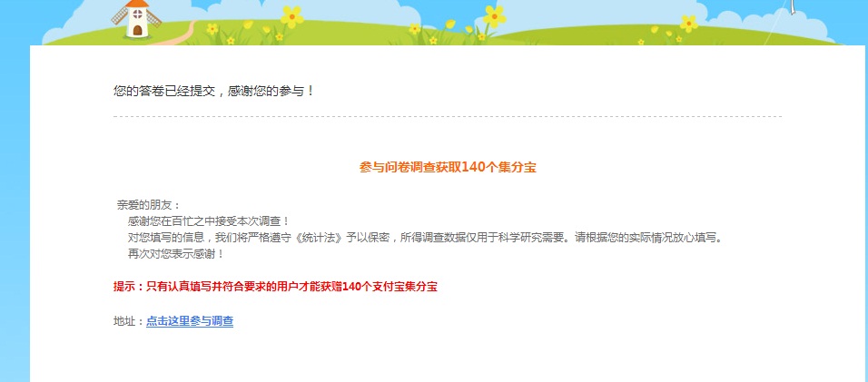Click the orange 参与问卷调查获取140个集分宝 heading

click(x=448, y=168)
